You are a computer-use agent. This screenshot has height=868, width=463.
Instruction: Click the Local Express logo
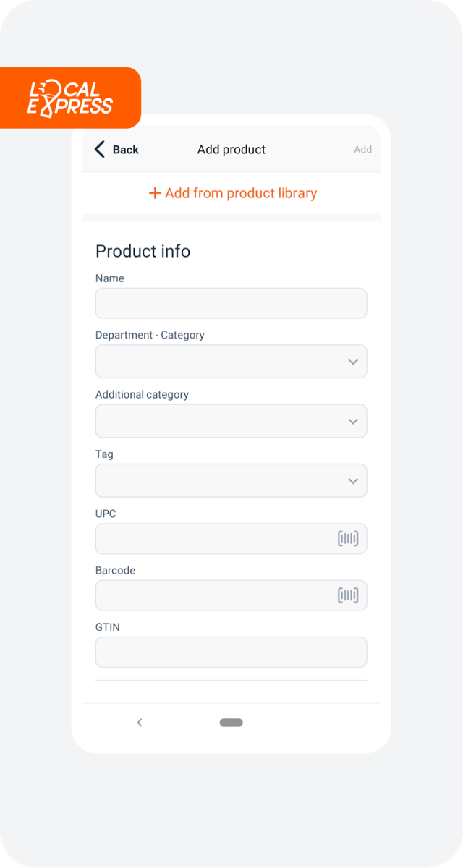70,98
